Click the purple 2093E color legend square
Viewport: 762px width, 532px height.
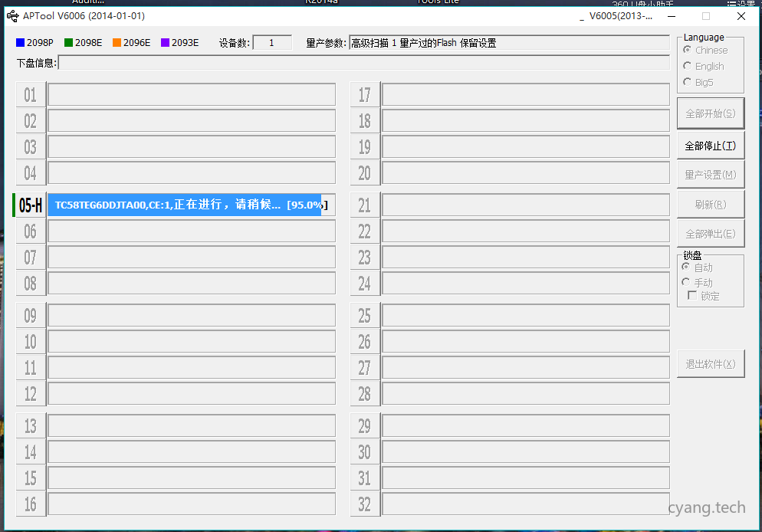coord(166,43)
